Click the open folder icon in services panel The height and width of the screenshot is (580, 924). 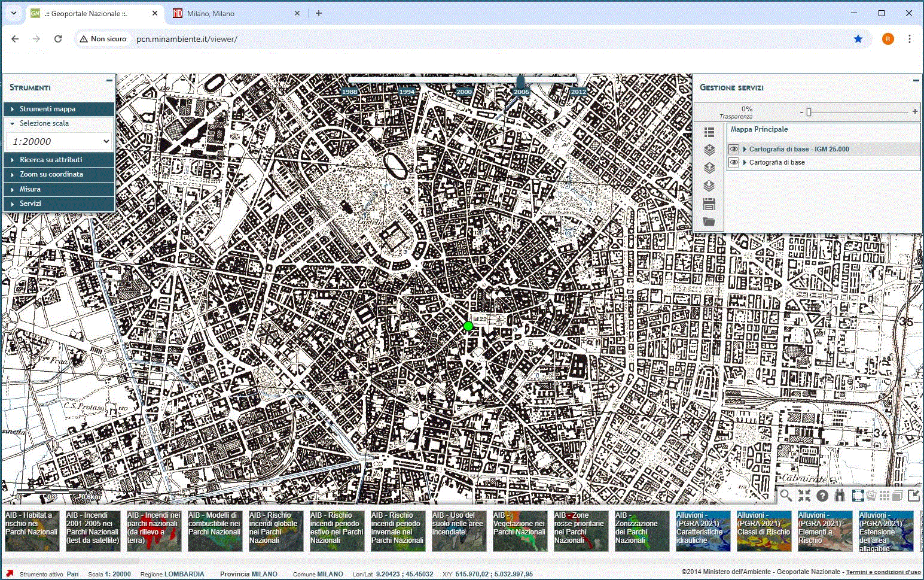point(709,222)
